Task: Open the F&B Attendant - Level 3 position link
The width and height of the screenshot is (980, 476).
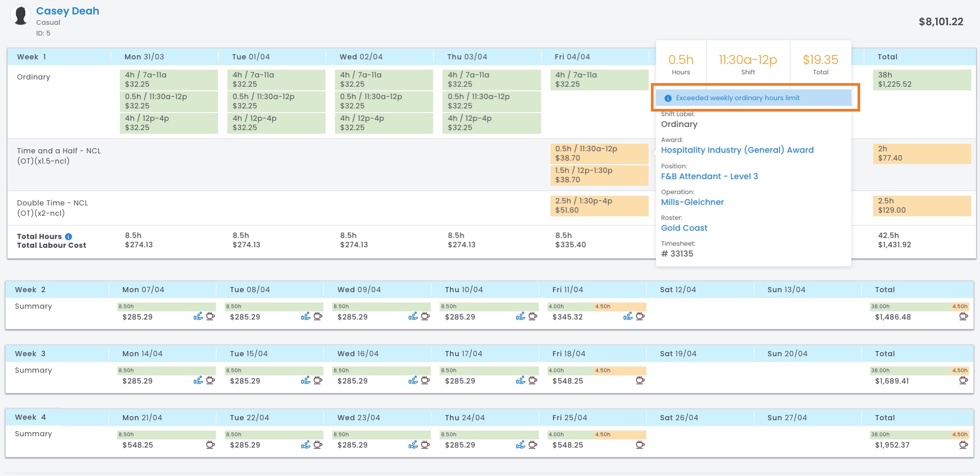Action: click(x=709, y=176)
